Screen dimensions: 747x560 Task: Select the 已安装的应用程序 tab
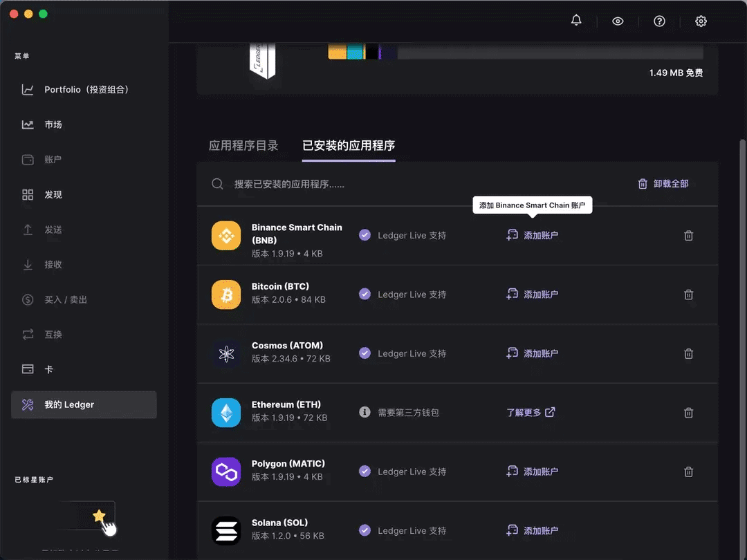349,146
